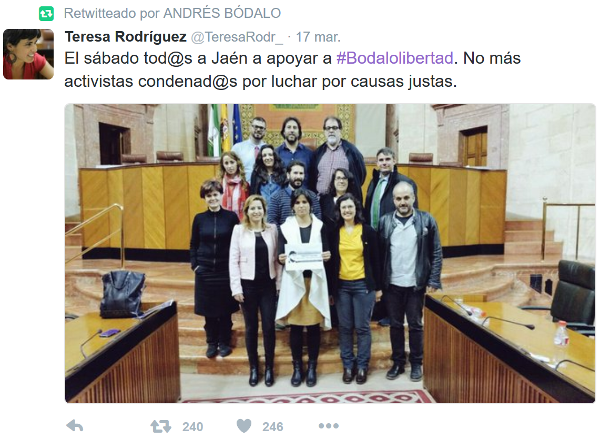The image size is (600, 439).
Task: Open the @TeresaRodr_ handle link
Action: coord(236,37)
